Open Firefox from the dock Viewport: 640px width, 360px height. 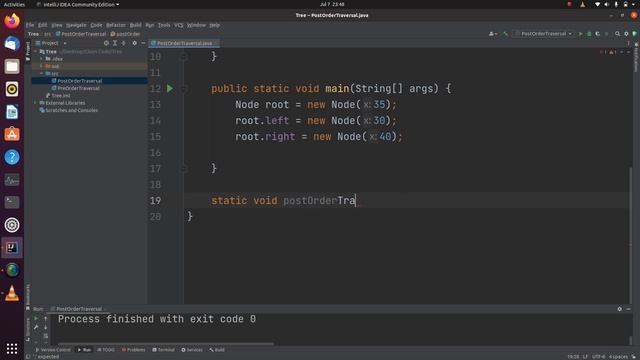click(x=12, y=20)
